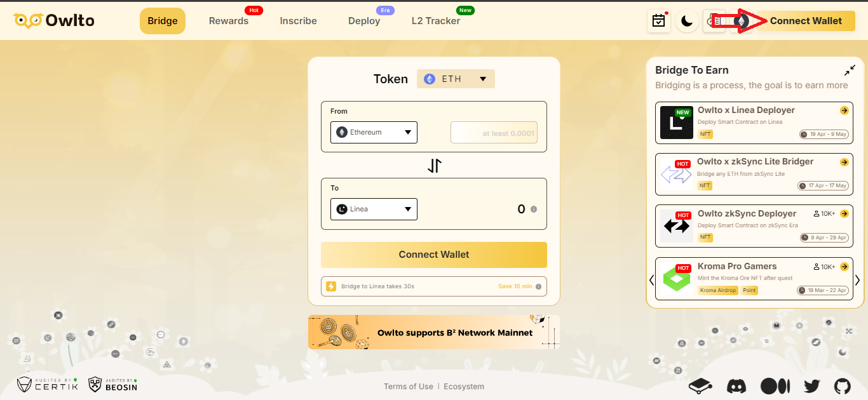The image size is (868, 400).
Task: Expand the ETH token dropdown
Action: 456,79
